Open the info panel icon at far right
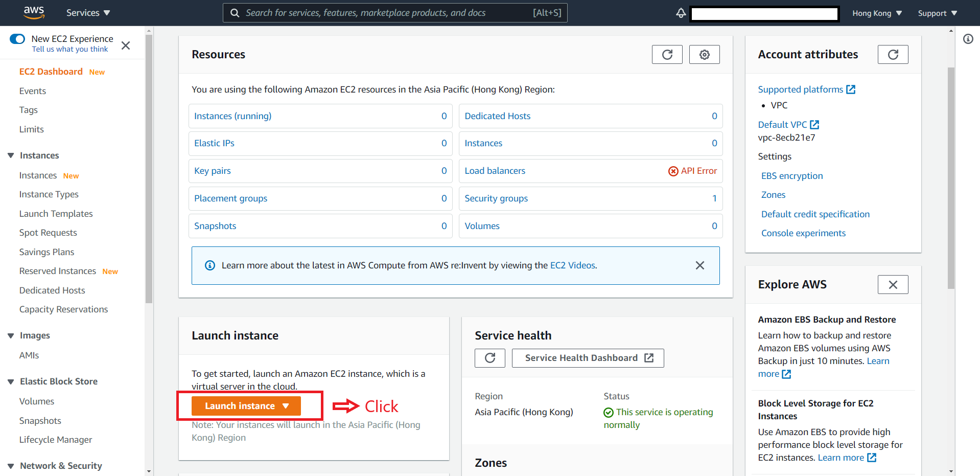980x476 pixels. [x=968, y=39]
